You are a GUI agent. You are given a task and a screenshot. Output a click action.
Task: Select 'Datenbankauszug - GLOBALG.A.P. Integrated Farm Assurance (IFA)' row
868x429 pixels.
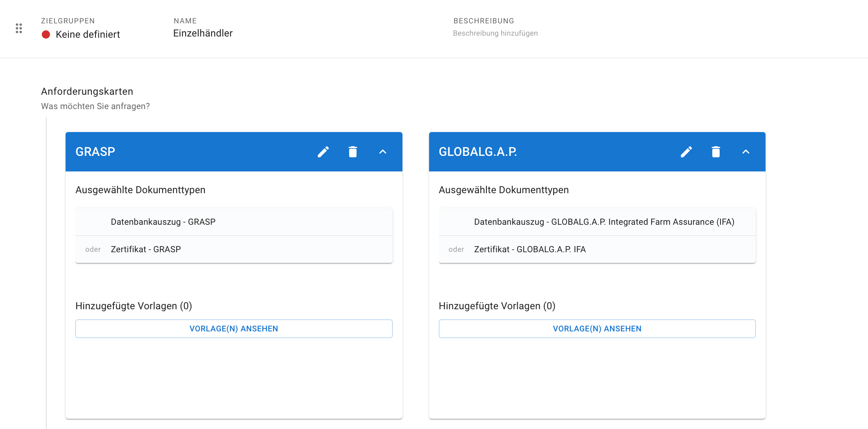coord(597,222)
